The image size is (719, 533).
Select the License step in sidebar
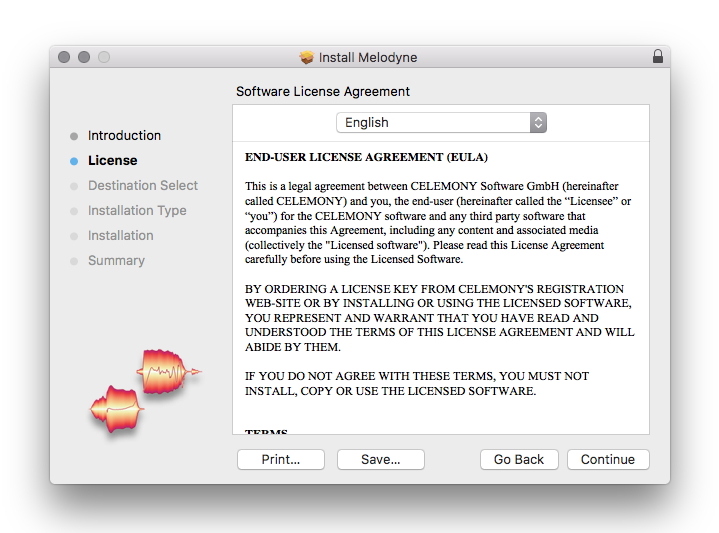[112, 161]
